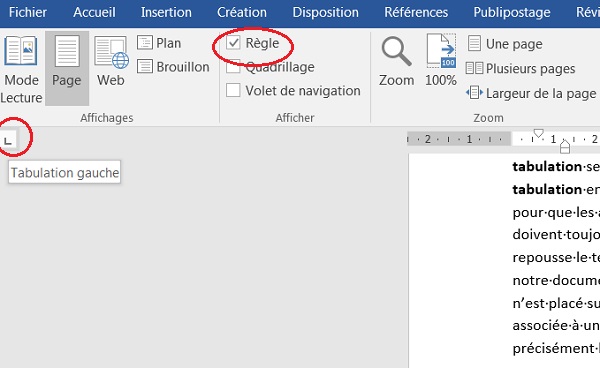
Task: Click the Tabulation gauche tab selector
Action: coord(8,139)
